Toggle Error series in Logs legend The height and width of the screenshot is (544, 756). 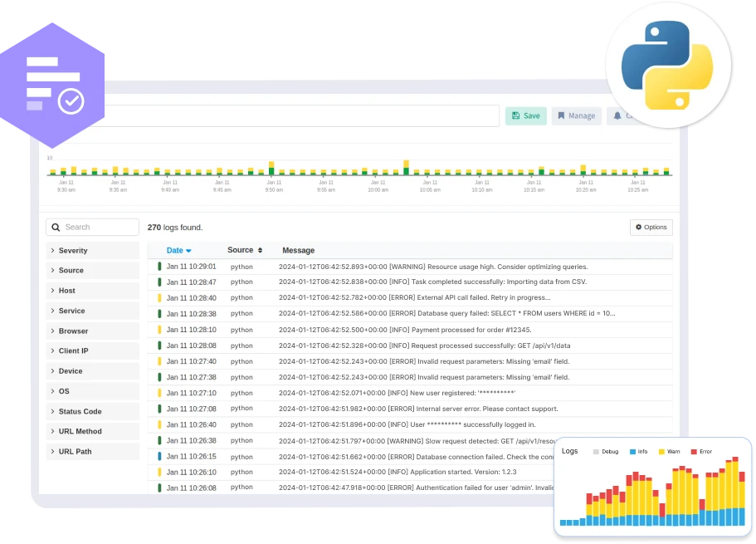pyautogui.click(x=701, y=452)
